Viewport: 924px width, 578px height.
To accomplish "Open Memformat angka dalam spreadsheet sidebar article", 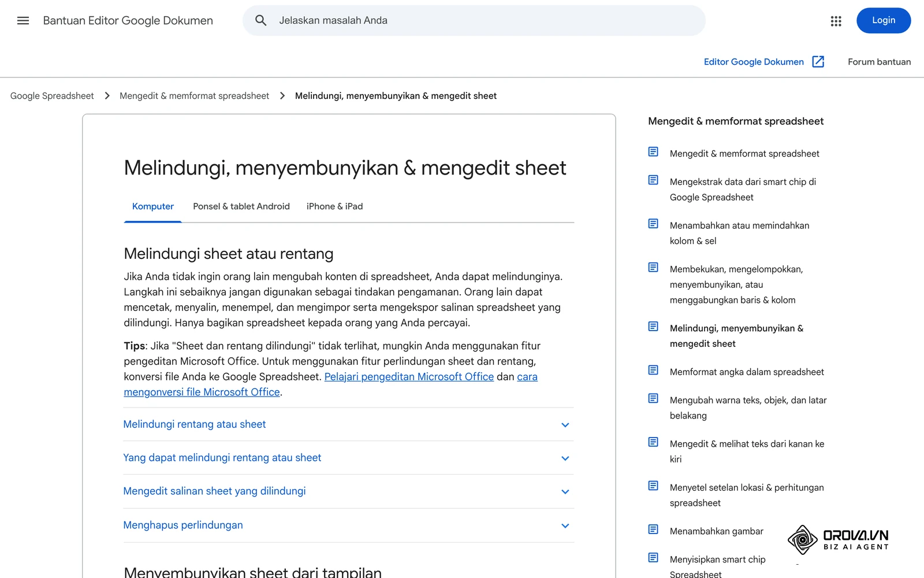I will pyautogui.click(x=747, y=372).
